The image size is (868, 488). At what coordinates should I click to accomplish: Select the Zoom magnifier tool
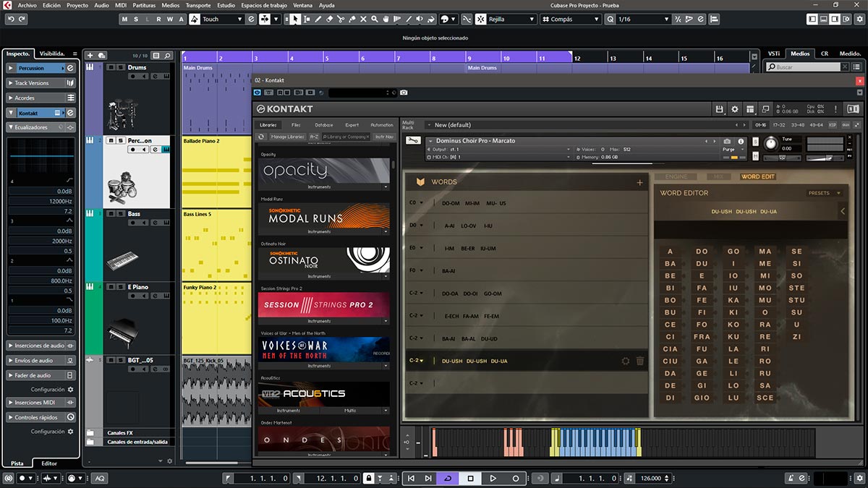(x=374, y=19)
